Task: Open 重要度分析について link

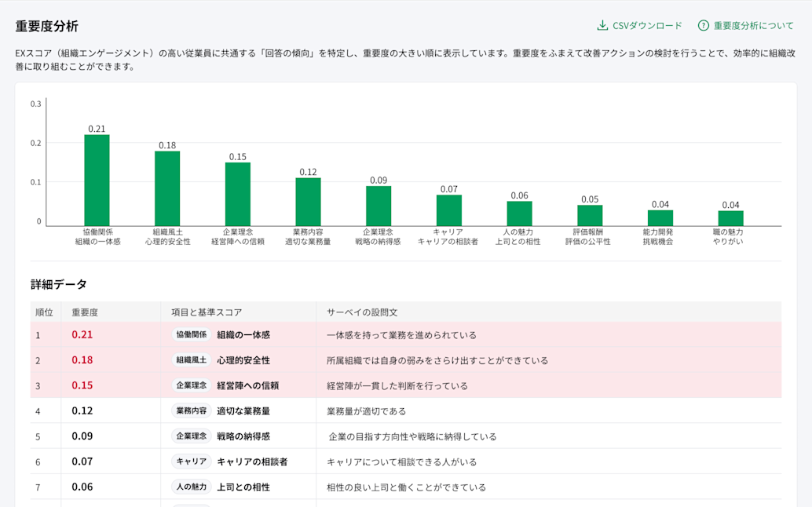Action: (x=753, y=25)
